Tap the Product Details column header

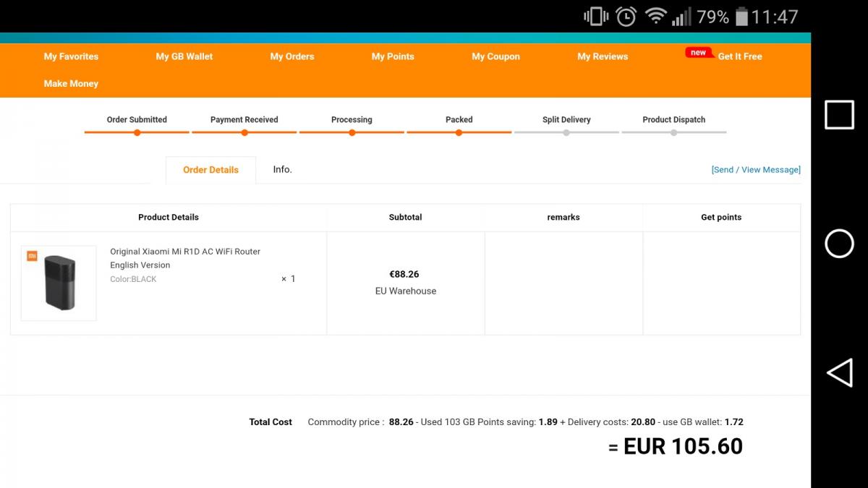click(169, 217)
